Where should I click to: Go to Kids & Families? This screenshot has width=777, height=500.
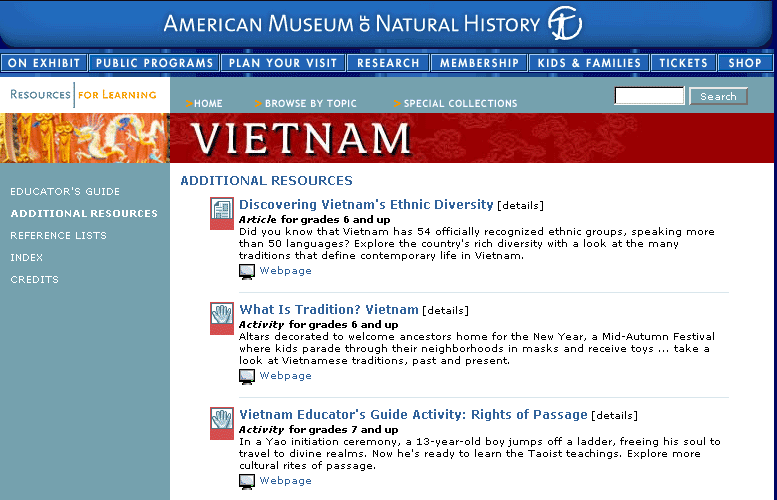[x=589, y=63]
